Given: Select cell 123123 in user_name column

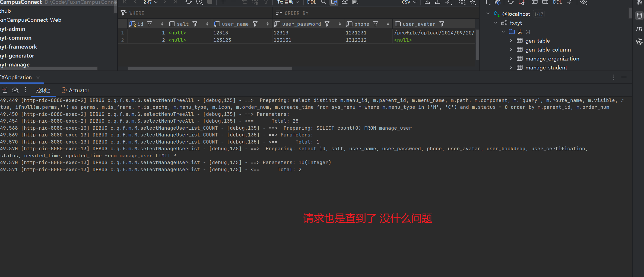Looking at the screenshot, I should [242, 40].
